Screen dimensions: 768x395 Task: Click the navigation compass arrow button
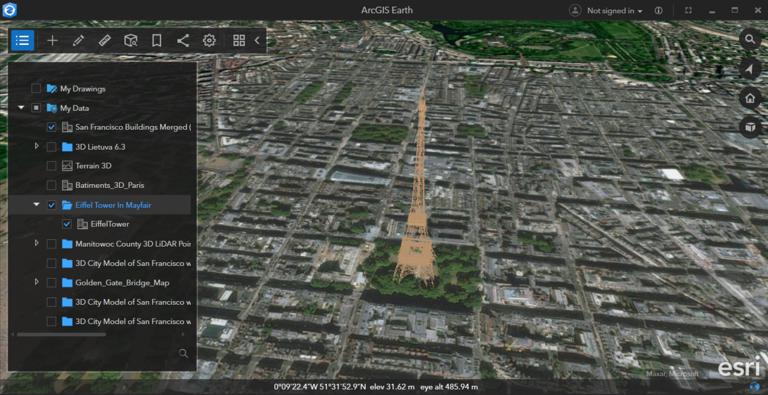(750, 69)
